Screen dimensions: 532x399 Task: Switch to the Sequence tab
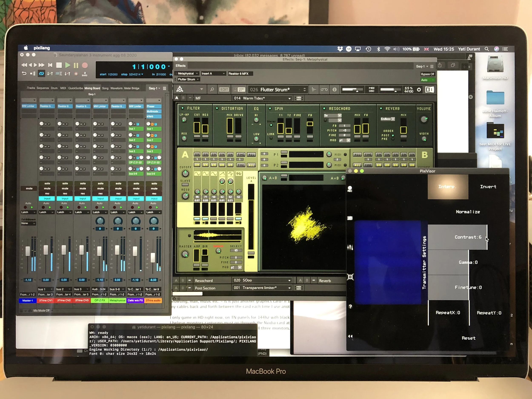(x=43, y=88)
